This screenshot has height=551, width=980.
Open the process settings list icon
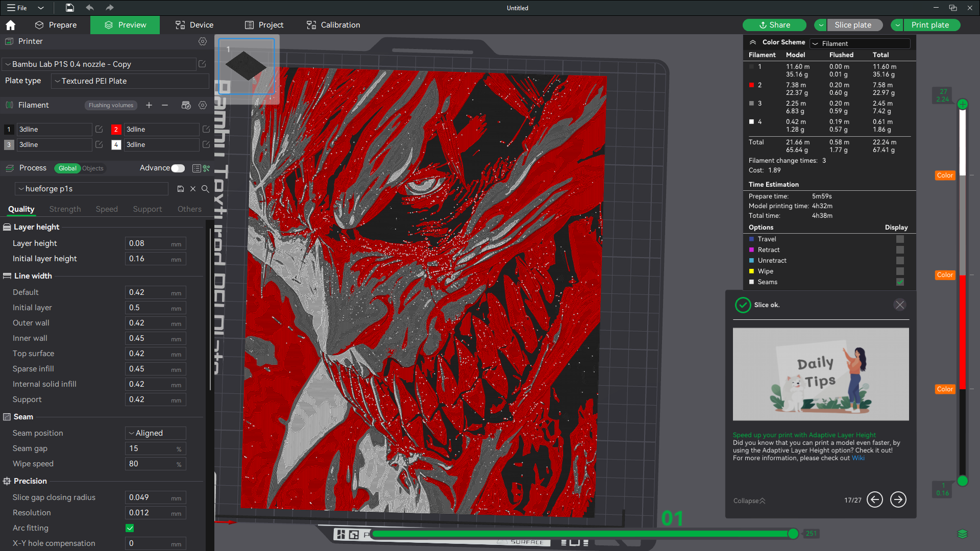point(197,168)
